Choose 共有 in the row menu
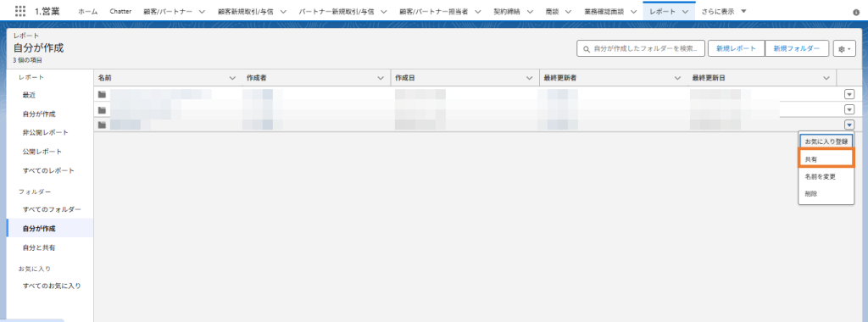 pos(826,158)
